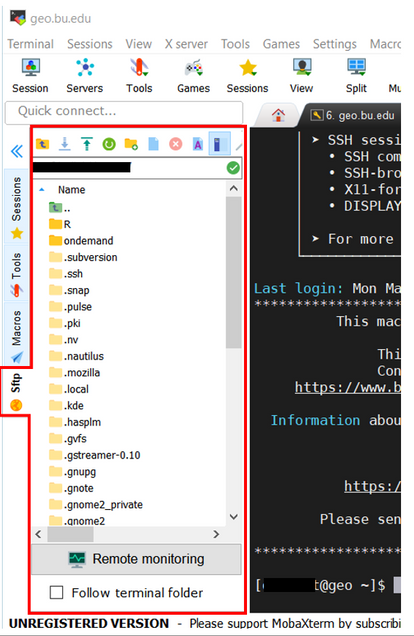Click file list vertical scrollbar down arrow
The width and height of the screenshot is (414, 636).
pos(234,517)
